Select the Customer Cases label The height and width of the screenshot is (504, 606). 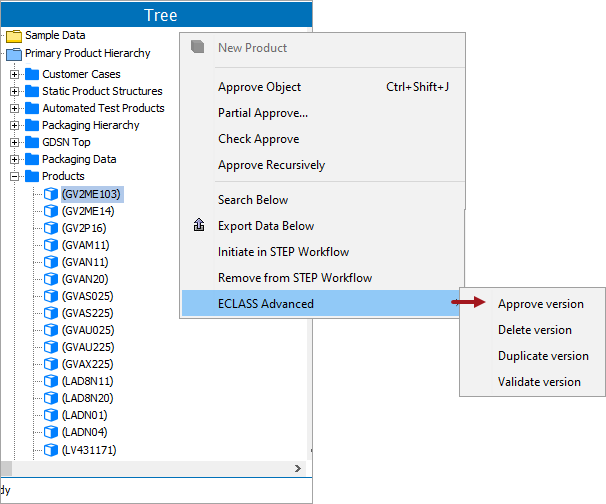82,74
